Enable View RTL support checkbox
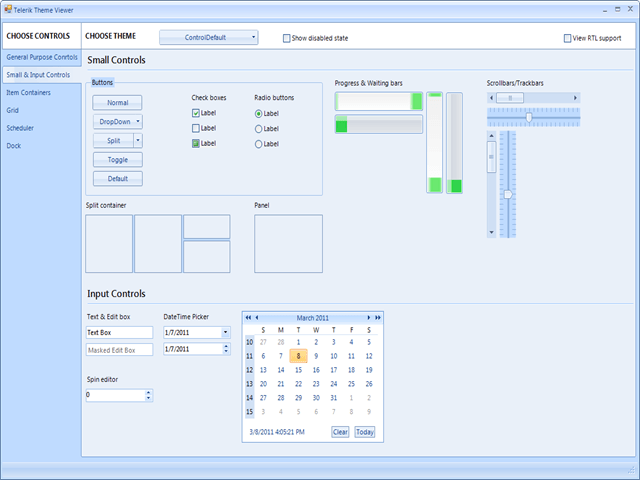Image resolution: width=640 pixels, height=480 pixels. point(567,38)
